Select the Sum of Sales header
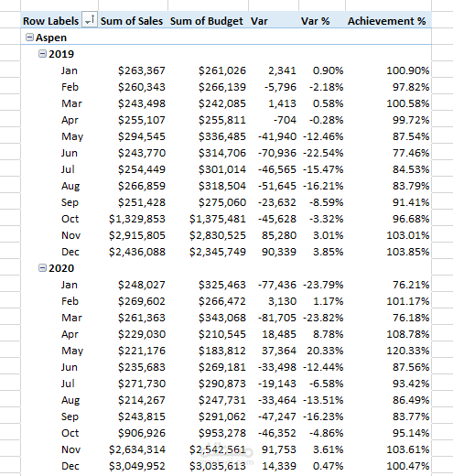Viewport: 453px width, 476px height. 132,21
